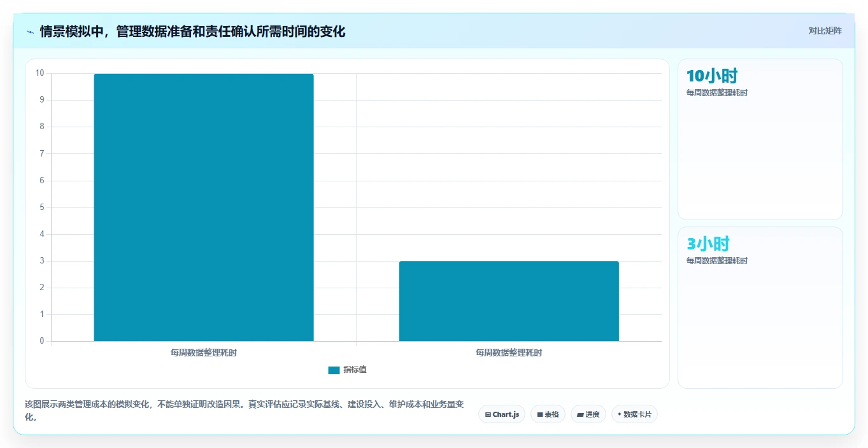Click the 10小时 card value
This screenshot has height=448, width=868.
(x=712, y=76)
